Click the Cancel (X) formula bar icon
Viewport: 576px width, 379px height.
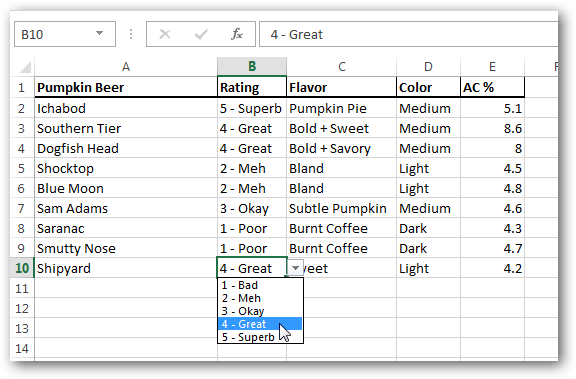pyautogui.click(x=165, y=34)
